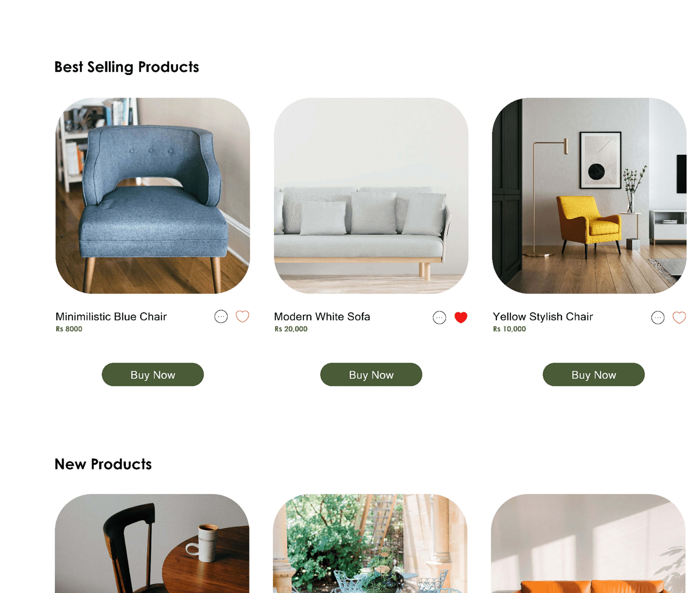The height and width of the screenshot is (593, 700).
Task: Open the white sofa product image
Action: [x=371, y=196]
